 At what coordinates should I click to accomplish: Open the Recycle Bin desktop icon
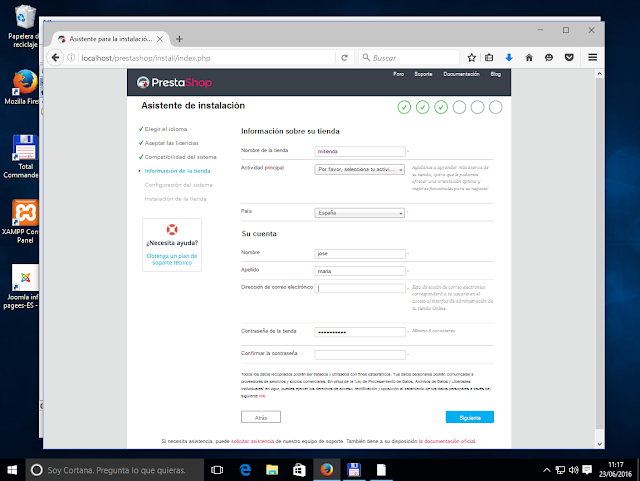click(25, 26)
